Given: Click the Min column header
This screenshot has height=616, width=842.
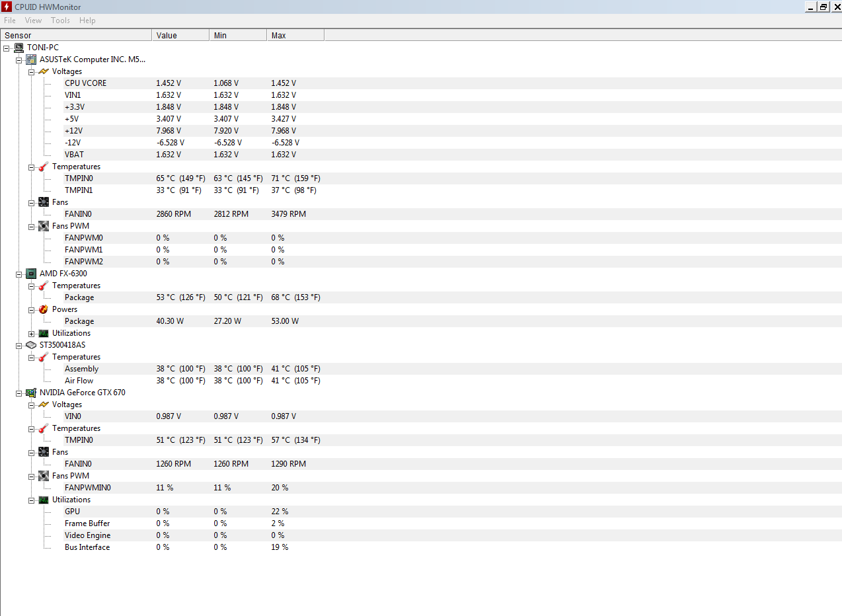Looking at the screenshot, I should 238,35.
